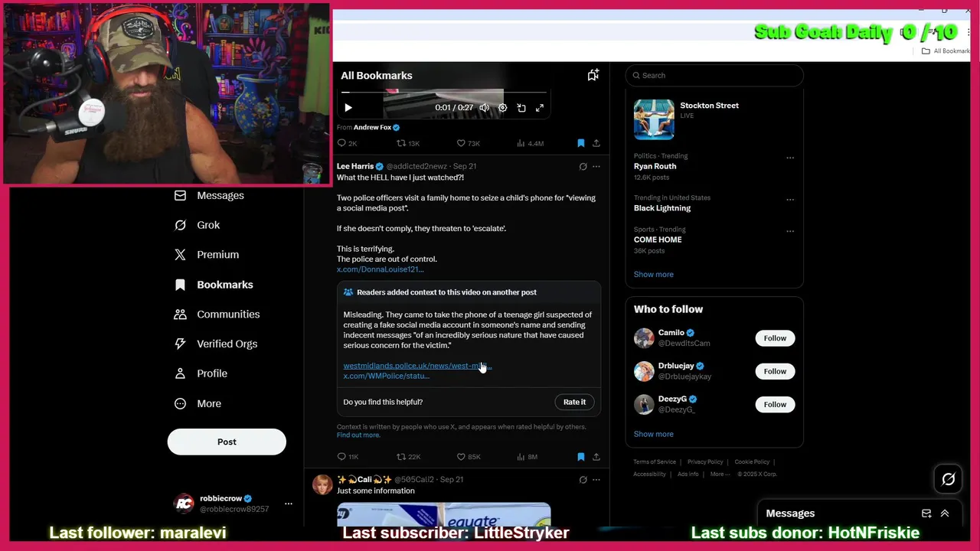This screenshot has width=980, height=551.
Task: Open the x.com/WMPolice status link
Action: 386,376
